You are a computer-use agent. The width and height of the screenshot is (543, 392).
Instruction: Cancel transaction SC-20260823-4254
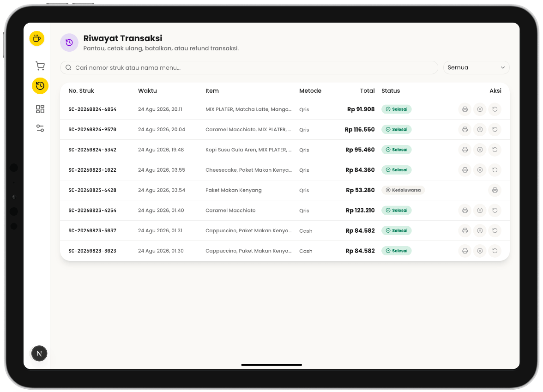tap(480, 211)
